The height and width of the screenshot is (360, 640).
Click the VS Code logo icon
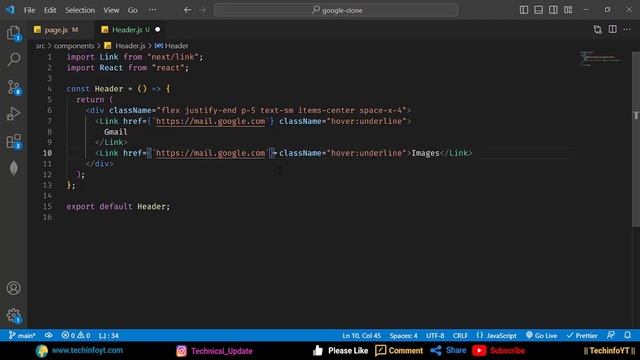(x=9, y=10)
